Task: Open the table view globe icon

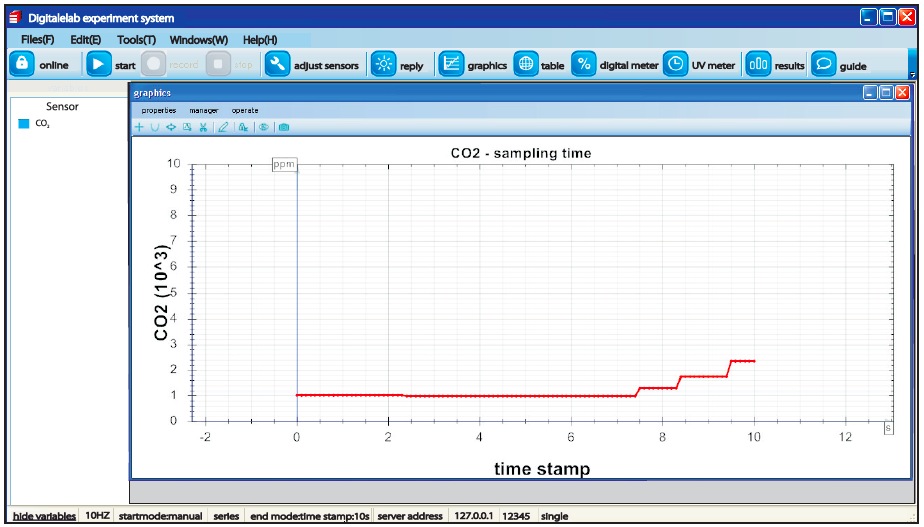Action: [x=526, y=65]
